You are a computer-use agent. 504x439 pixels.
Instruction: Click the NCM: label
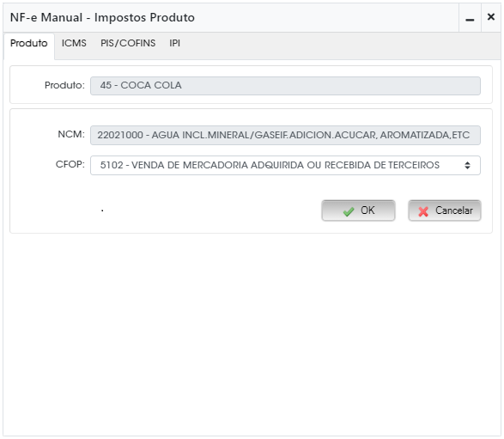point(71,134)
